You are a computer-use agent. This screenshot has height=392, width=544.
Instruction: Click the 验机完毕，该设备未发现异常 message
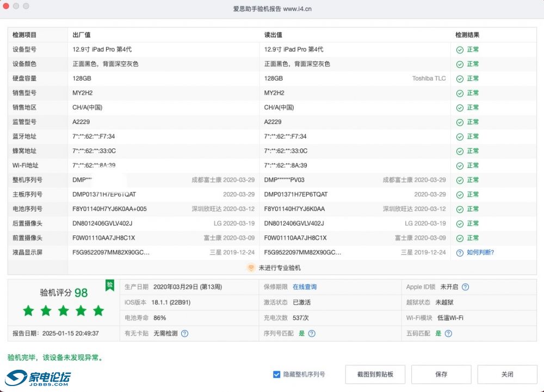56,358
